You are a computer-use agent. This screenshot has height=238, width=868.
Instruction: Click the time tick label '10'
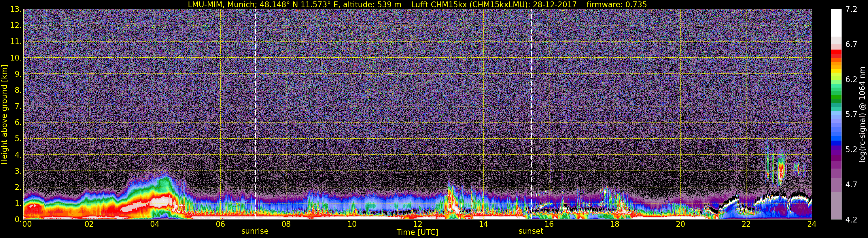point(352,224)
